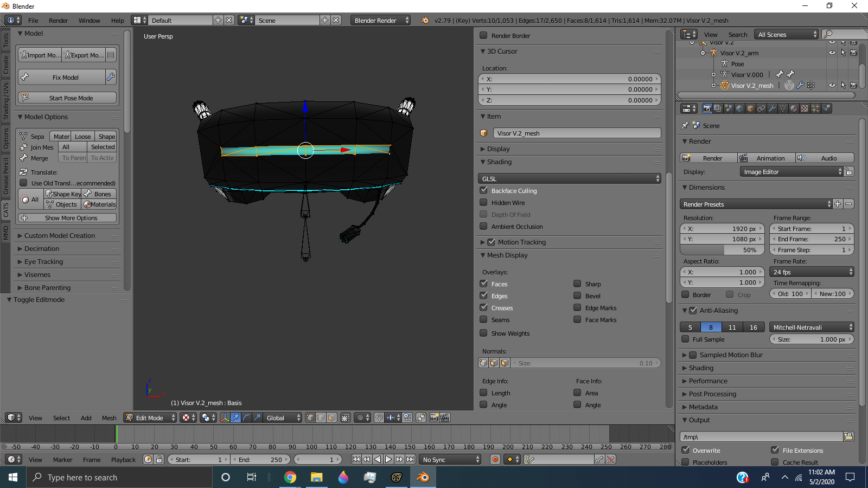Click the OpenGL render animation clapper icon

445,418
